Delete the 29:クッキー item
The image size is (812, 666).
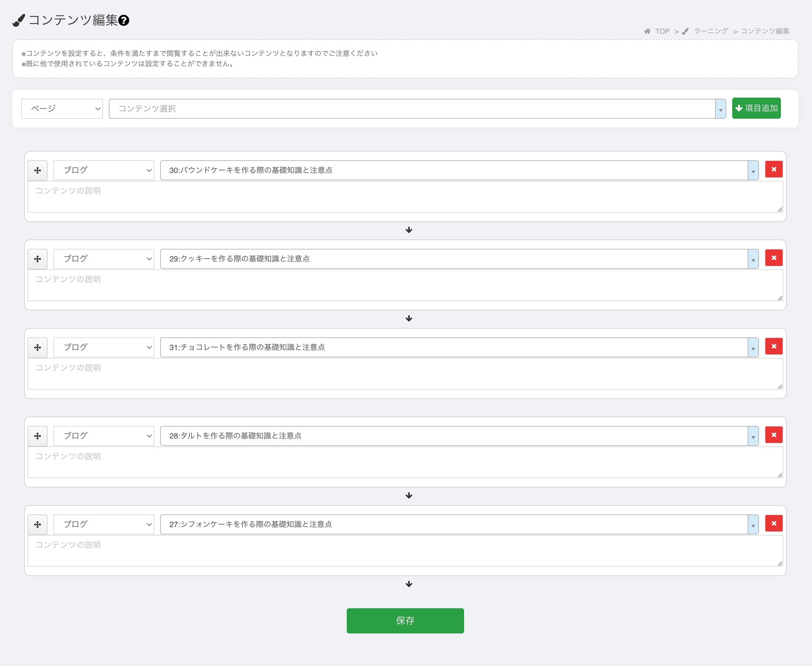(x=774, y=258)
